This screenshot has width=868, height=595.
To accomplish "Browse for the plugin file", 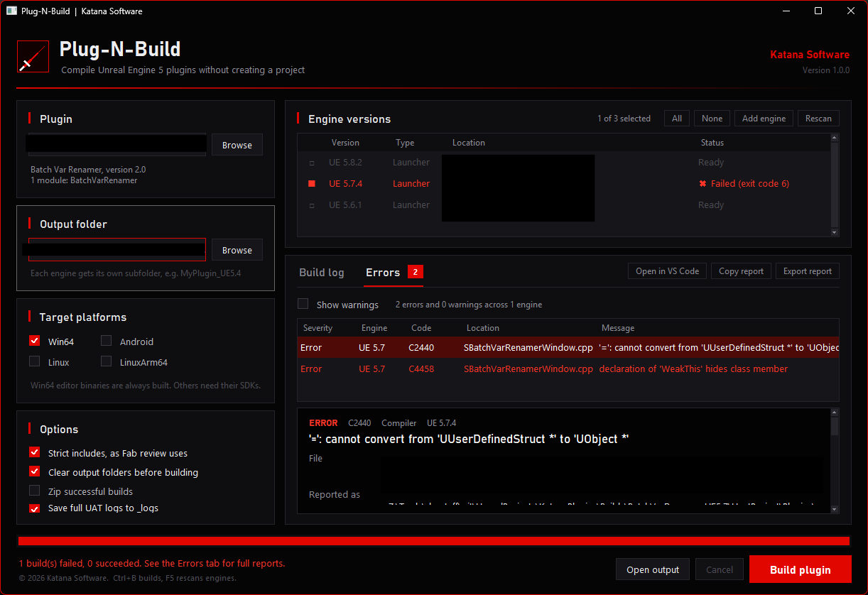I will [x=237, y=145].
